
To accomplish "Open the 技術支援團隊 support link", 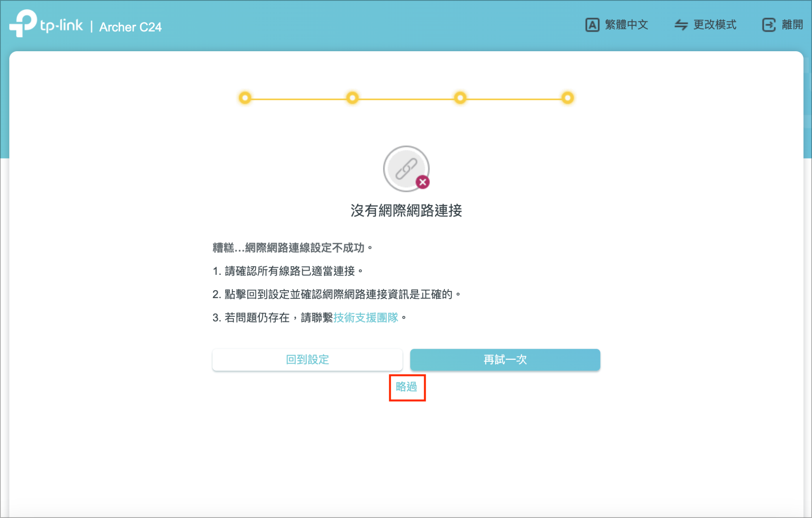I will 366,318.
